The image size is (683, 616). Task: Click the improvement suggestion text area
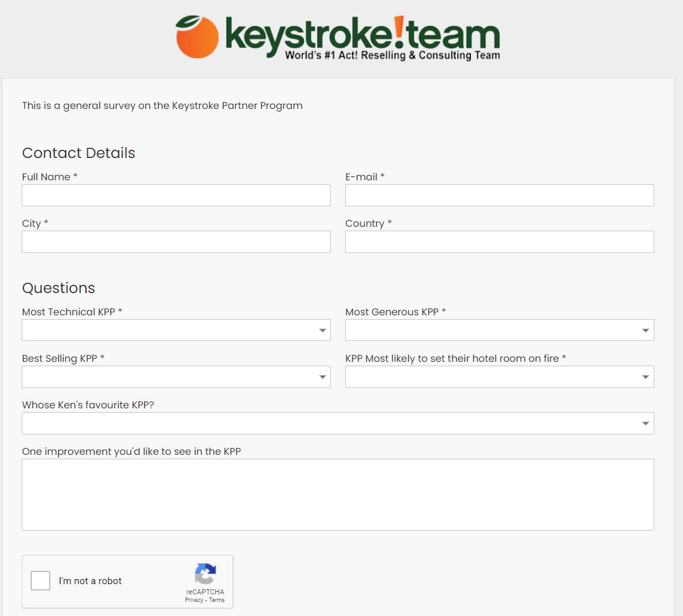pos(338,494)
